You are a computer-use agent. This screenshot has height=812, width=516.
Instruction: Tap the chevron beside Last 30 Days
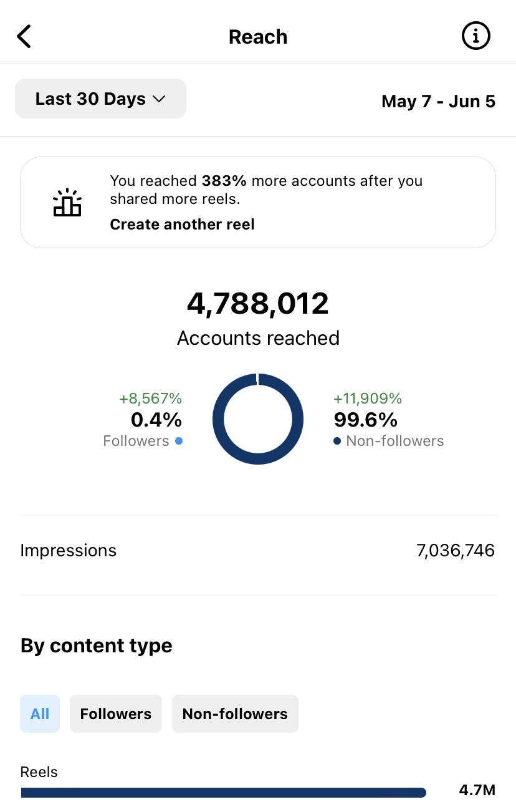(159, 99)
